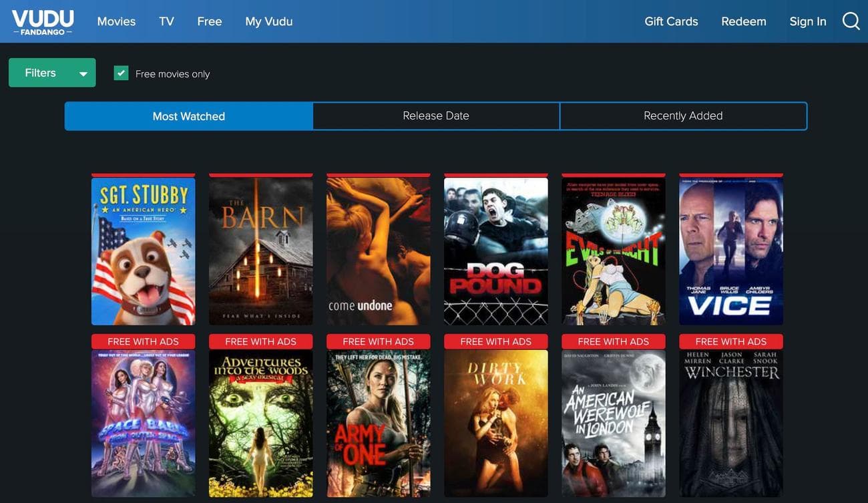Go to the Free section
This screenshot has width=868, height=503.
click(209, 21)
